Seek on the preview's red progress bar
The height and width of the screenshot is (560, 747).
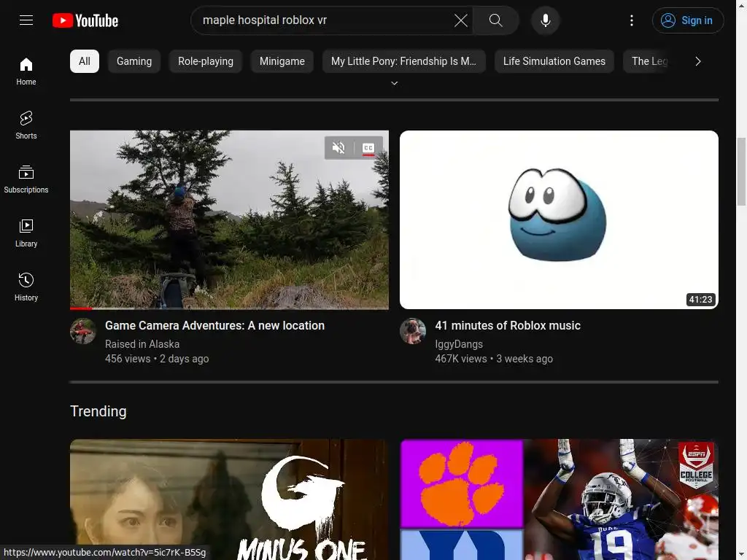(229, 308)
